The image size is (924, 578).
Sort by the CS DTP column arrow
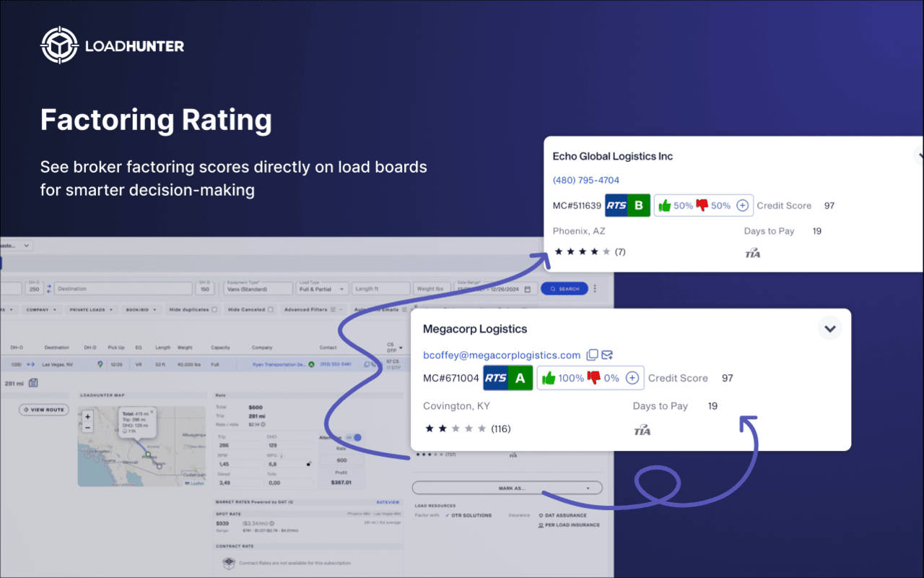(x=401, y=348)
